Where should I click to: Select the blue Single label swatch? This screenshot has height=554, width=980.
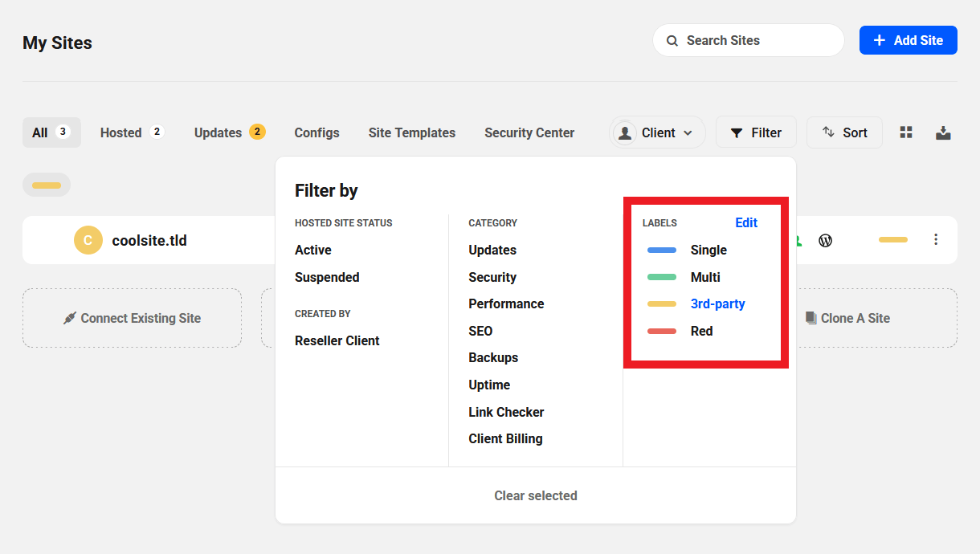(662, 250)
